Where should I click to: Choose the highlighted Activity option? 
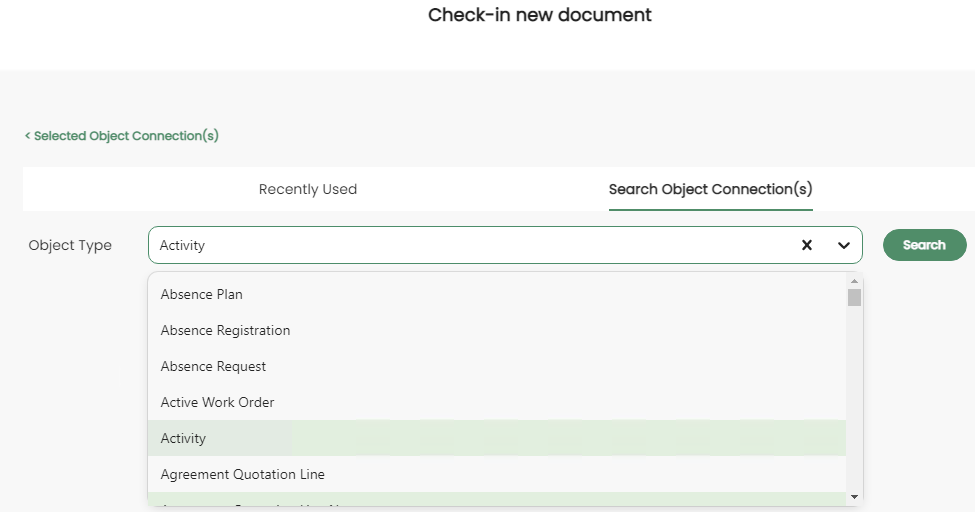pyautogui.click(x=183, y=438)
